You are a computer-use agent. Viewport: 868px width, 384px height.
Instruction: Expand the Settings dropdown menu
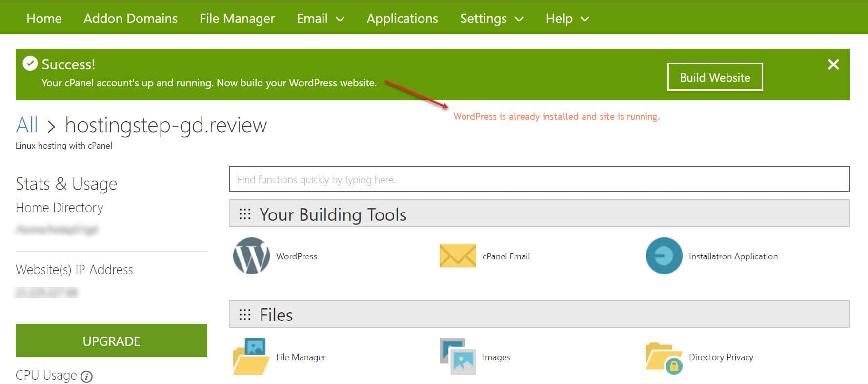492,19
